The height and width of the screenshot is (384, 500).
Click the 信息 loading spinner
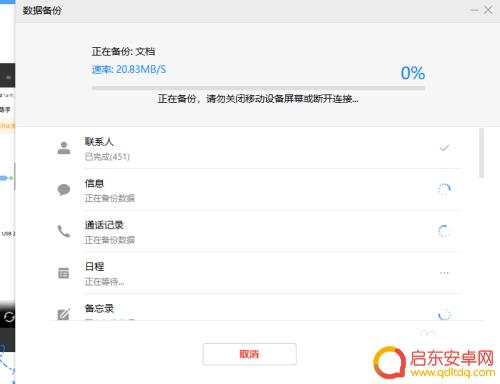444,189
